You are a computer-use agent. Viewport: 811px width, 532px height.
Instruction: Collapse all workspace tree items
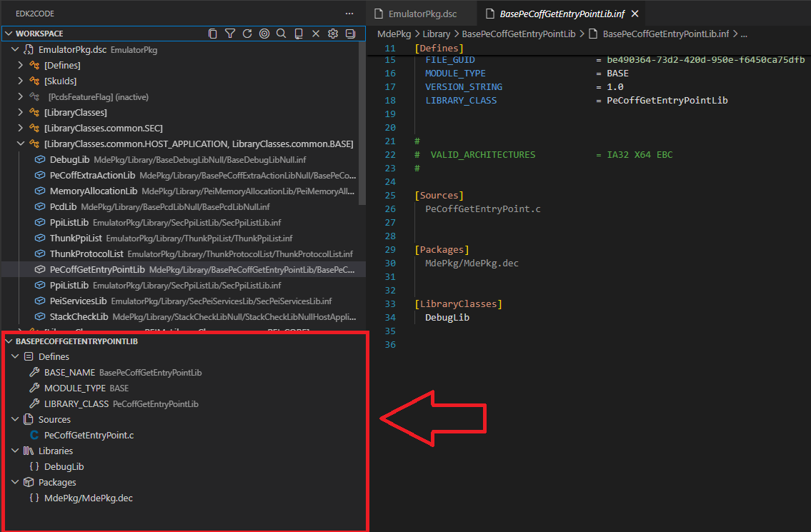tap(350, 34)
